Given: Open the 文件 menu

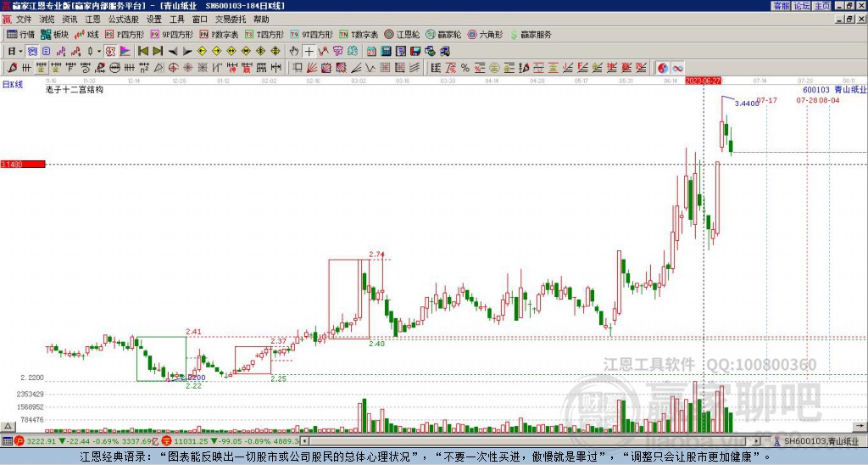Looking at the screenshot, I should (24, 20).
